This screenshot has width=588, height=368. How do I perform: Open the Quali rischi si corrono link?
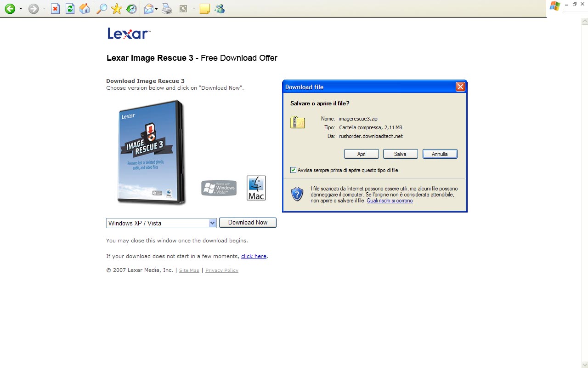click(x=390, y=201)
